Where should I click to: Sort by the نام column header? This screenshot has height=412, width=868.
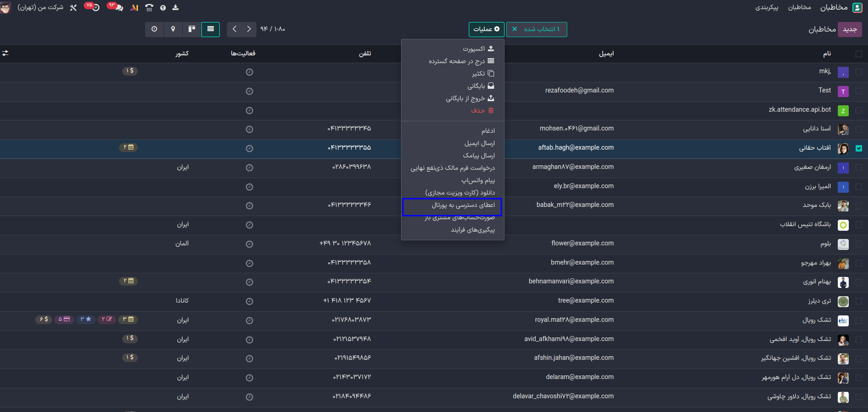click(x=827, y=54)
